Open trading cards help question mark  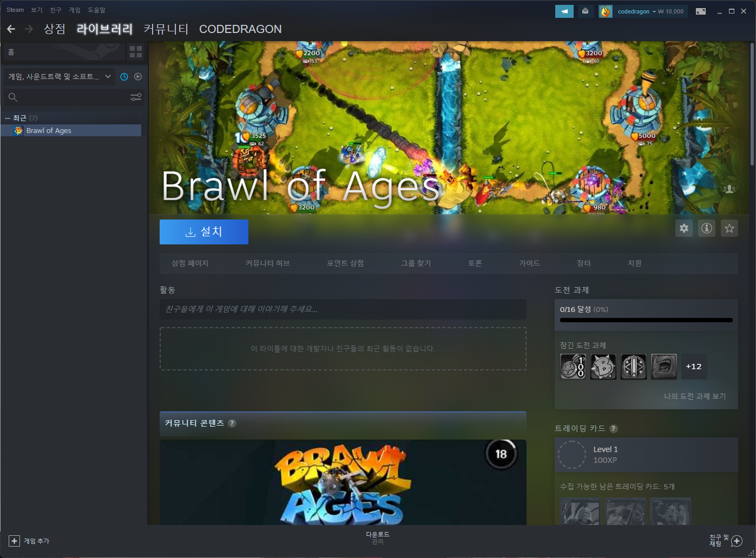pyautogui.click(x=614, y=429)
